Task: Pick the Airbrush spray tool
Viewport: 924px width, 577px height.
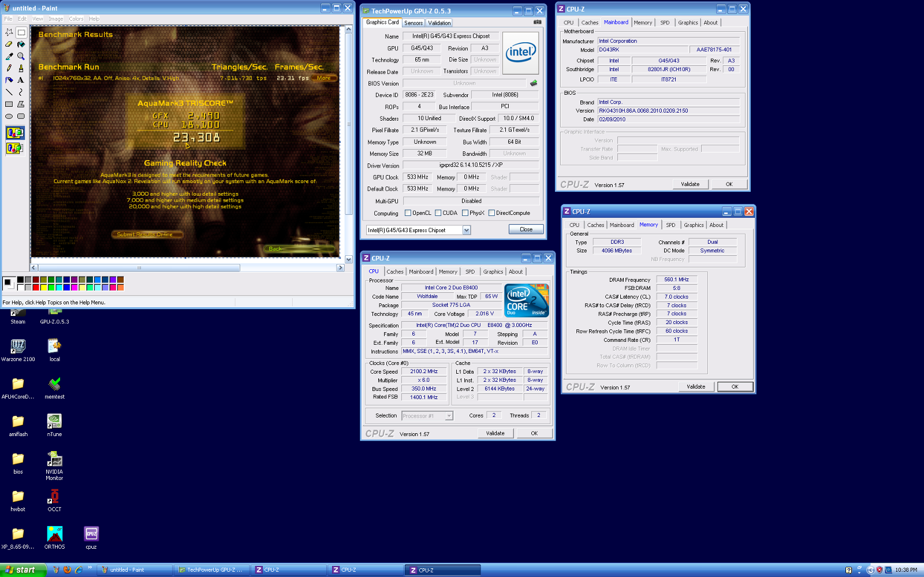Action: coord(9,80)
